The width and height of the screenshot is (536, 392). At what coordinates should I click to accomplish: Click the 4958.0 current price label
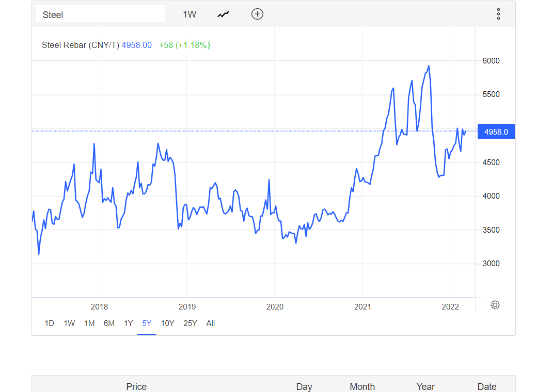tap(496, 132)
